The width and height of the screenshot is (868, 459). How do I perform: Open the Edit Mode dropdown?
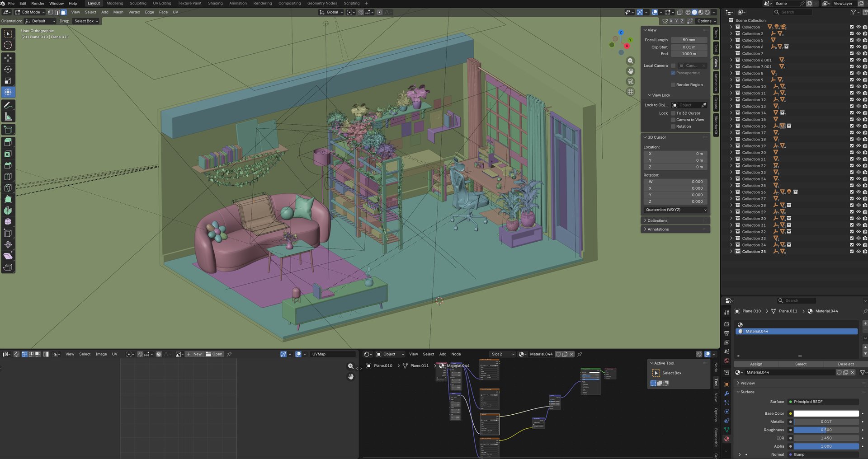[30, 12]
